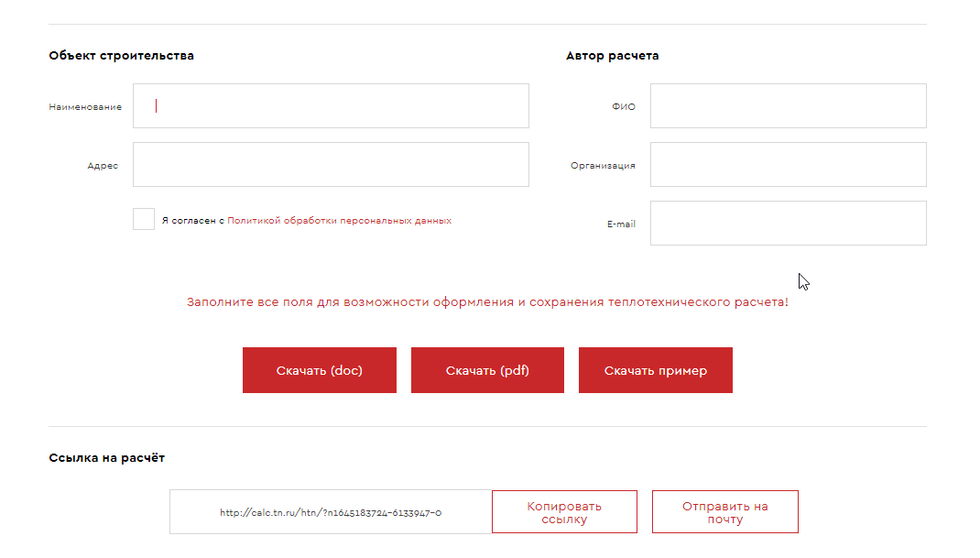Click the Наименование input field
The height and width of the screenshot is (558, 980).
coord(331,106)
